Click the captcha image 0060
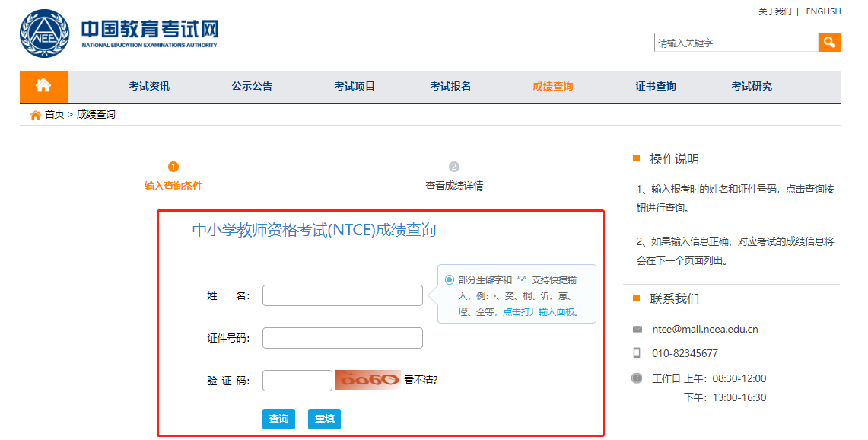Screen dimensions: 868x440 367,380
